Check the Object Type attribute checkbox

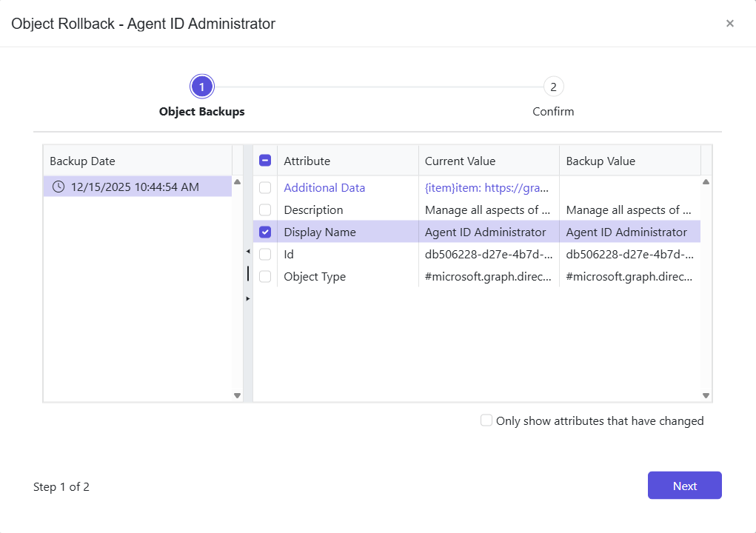[x=264, y=276]
